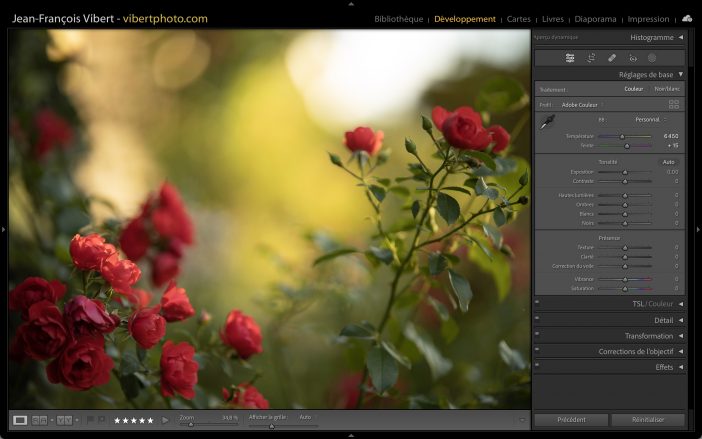Click the cloud sync status icon

pyautogui.click(x=687, y=18)
